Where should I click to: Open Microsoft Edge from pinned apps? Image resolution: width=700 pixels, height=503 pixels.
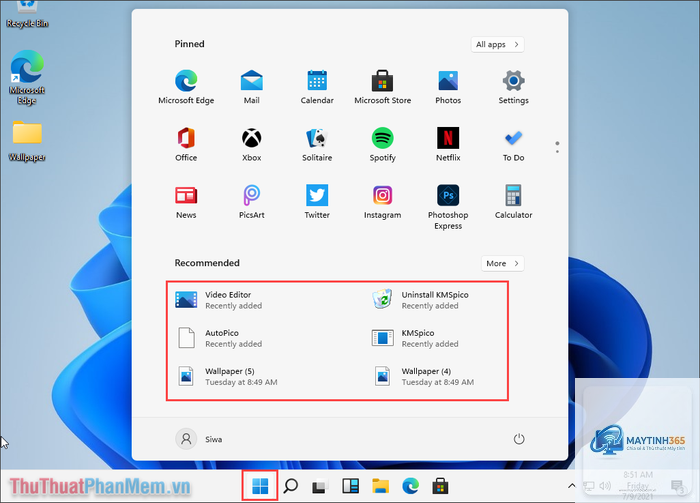pyautogui.click(x=186, y=87)
